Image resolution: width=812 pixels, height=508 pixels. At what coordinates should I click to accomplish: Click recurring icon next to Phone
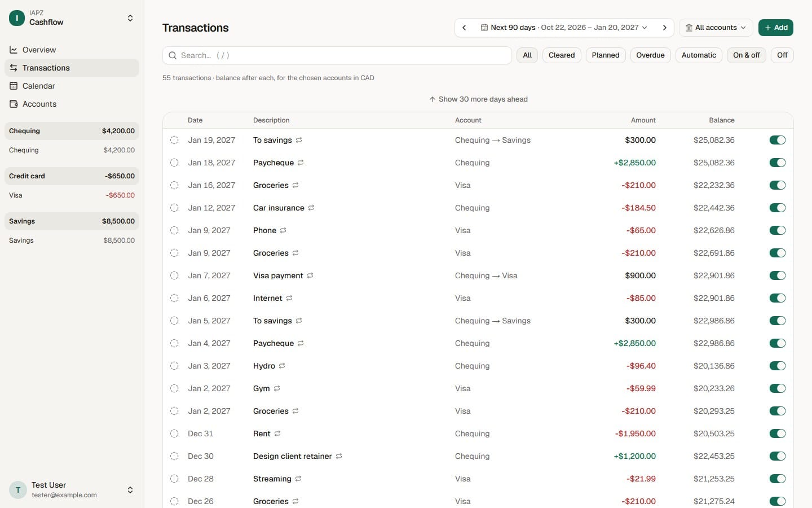(283, 230)
